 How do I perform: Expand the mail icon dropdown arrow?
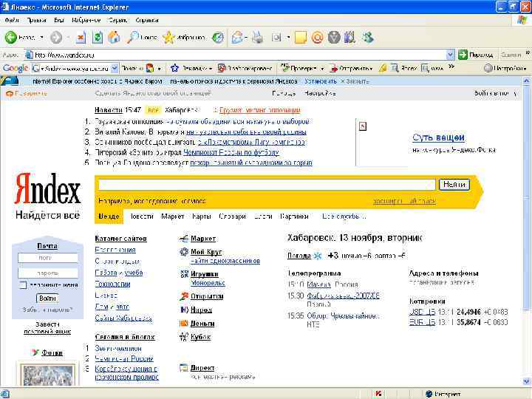[x=245, y=38]
